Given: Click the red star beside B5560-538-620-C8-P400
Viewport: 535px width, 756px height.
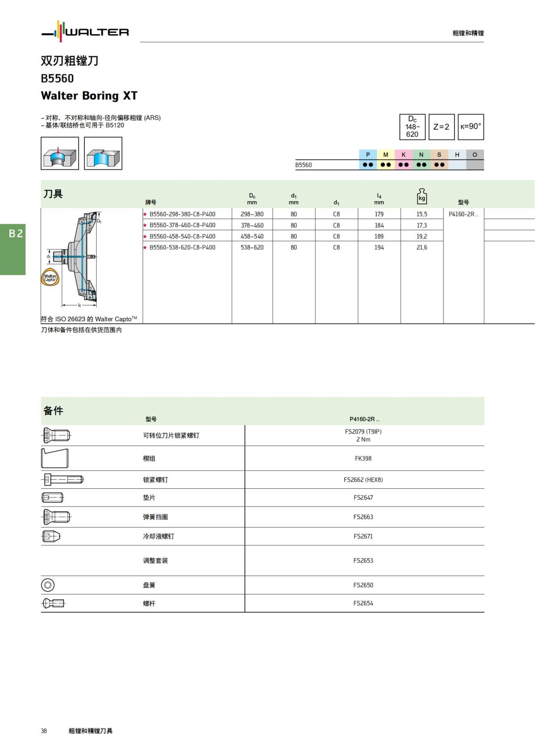Looking at the screenshot, I should [x=145, y=247].
